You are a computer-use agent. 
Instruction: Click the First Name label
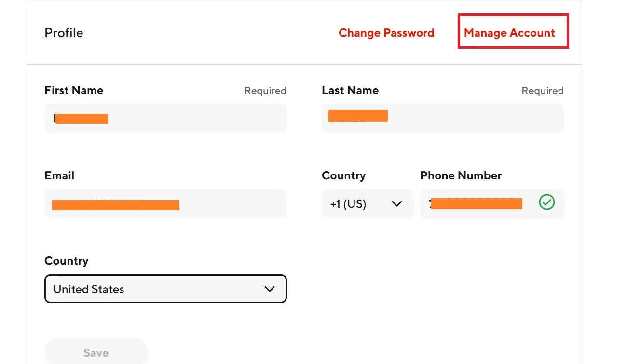pos(74,90)
